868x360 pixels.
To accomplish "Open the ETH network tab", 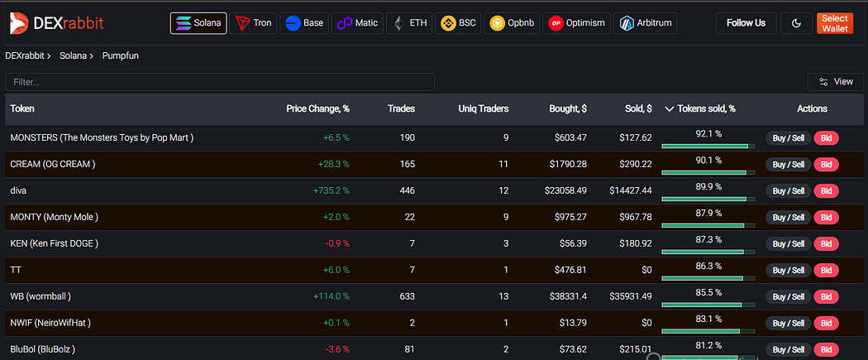I will tap(409, 23).
